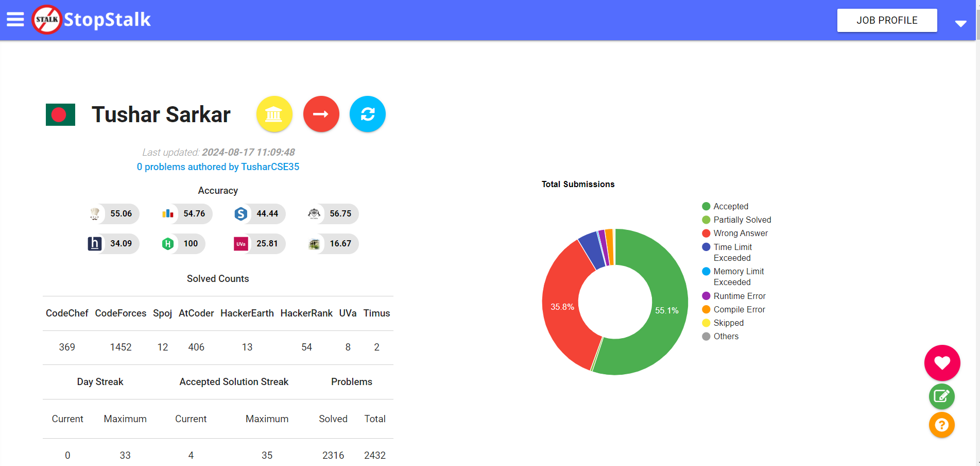Open the orange question mark help button
Screen dimensions: 980x466
tap(942, 425)
